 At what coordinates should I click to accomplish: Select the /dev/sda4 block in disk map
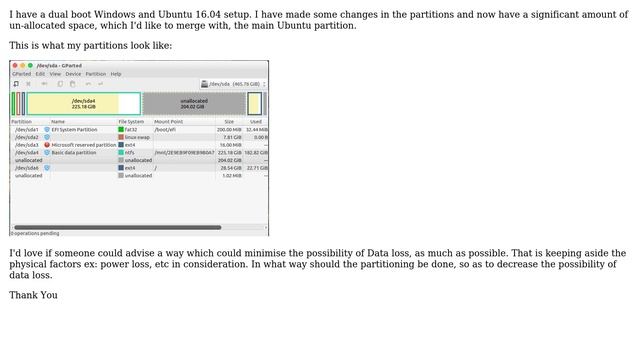[x=84, y=104]
